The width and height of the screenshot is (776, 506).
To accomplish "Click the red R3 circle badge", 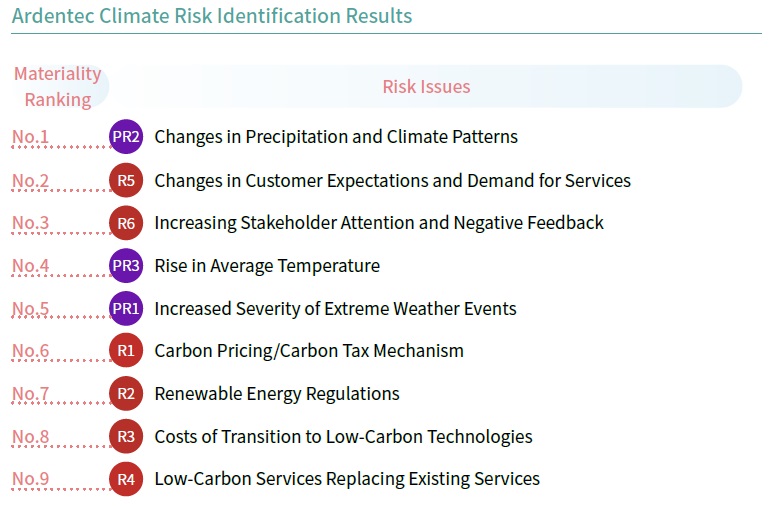I will (x=126, y=437).
